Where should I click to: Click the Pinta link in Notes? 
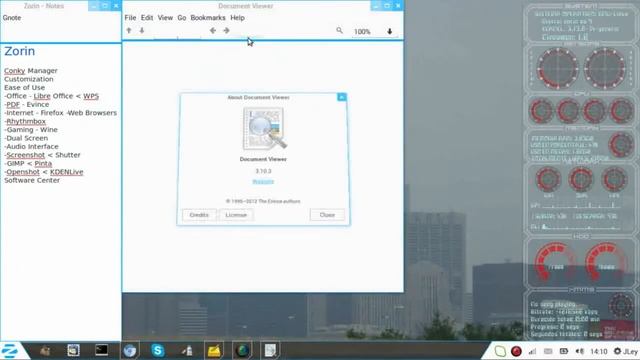43,163
